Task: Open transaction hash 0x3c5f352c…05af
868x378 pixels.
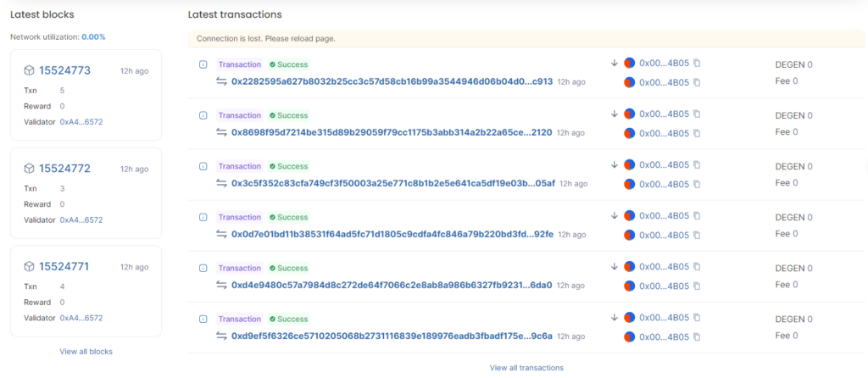Action: click(x=393, y=184)
